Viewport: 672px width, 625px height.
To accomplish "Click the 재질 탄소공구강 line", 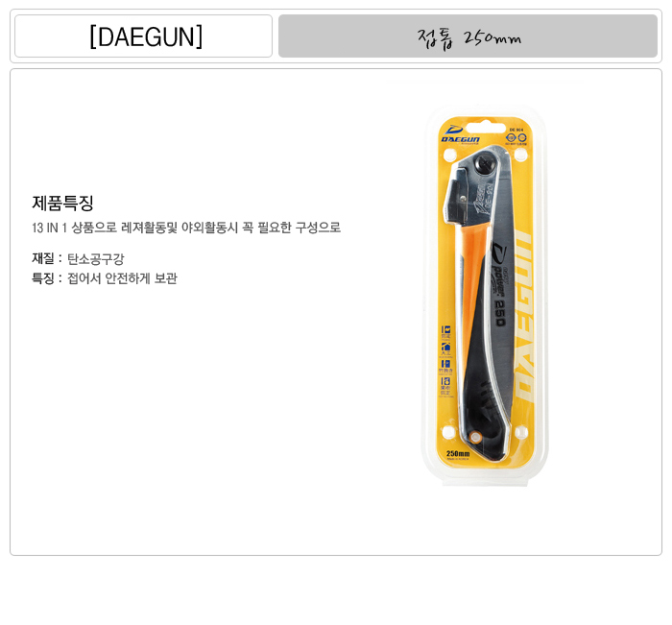I will pyautogui.click(x=78, y=258).
